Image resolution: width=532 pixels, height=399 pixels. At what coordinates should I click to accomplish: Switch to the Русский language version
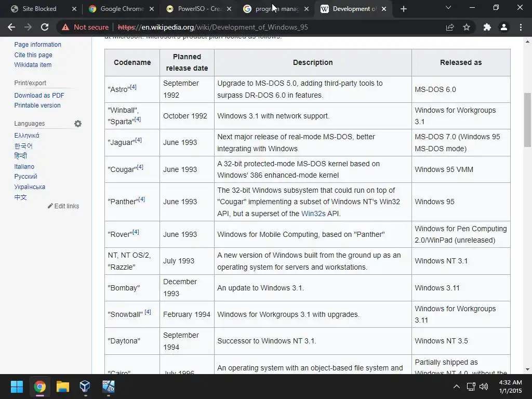point(26,177)
